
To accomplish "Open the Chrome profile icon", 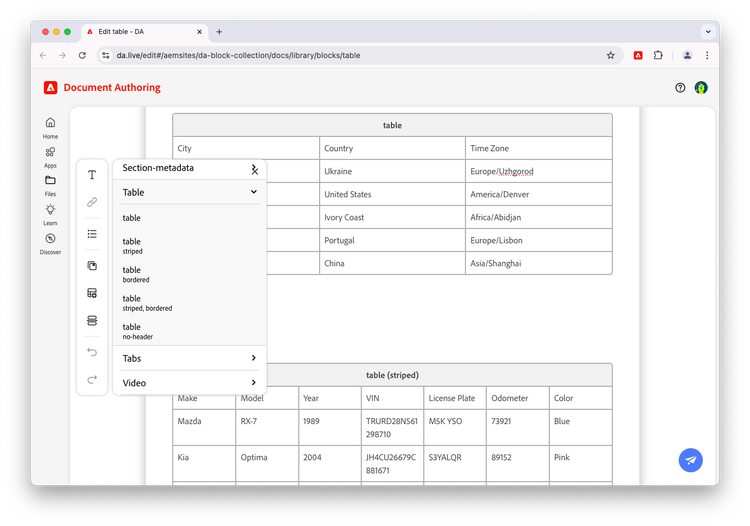I will [687, 55].
